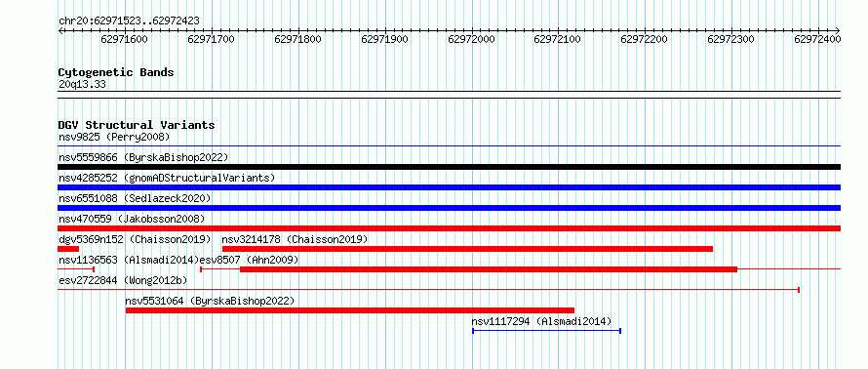Viewport: 868px width, 369px height.
Task: Click ruler position 62972000
Action: pyautogui.click(x=471, y=39)
